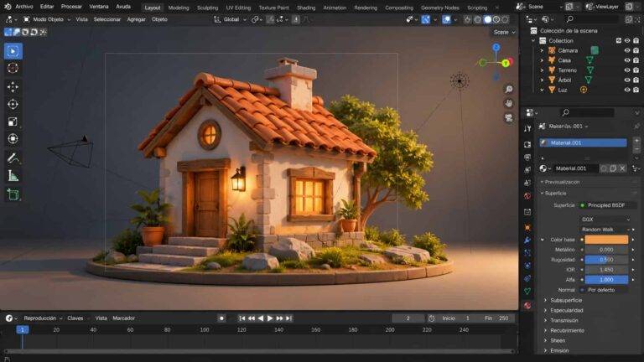The image size is (644, 362).
Task: Pick the Rotate tool
Action: (13, 104)
